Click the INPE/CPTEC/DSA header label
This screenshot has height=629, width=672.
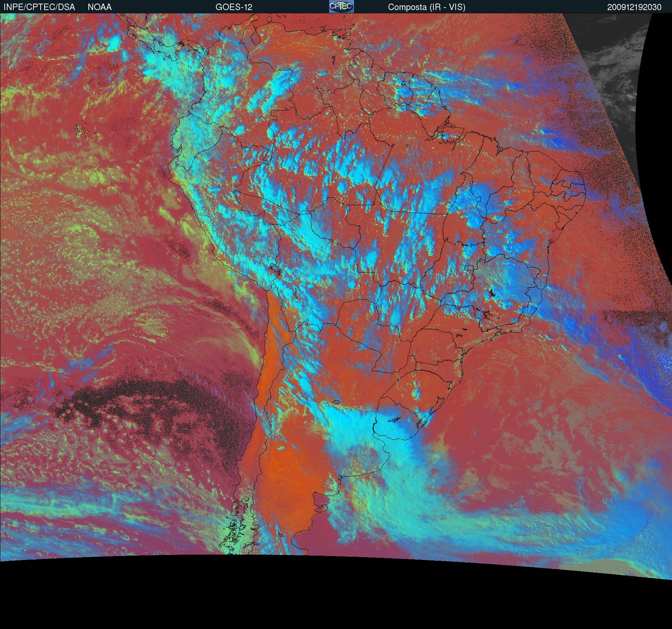point(39,7)
